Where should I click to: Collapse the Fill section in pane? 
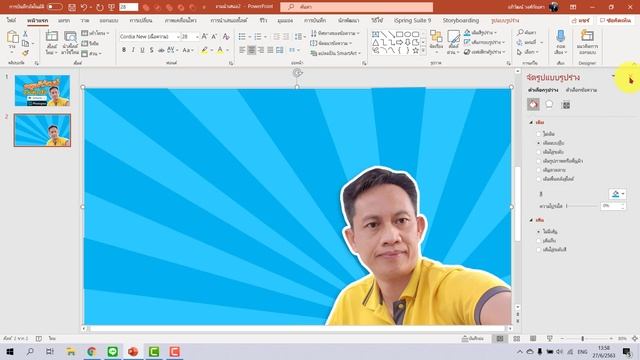(x=531, y=122)
